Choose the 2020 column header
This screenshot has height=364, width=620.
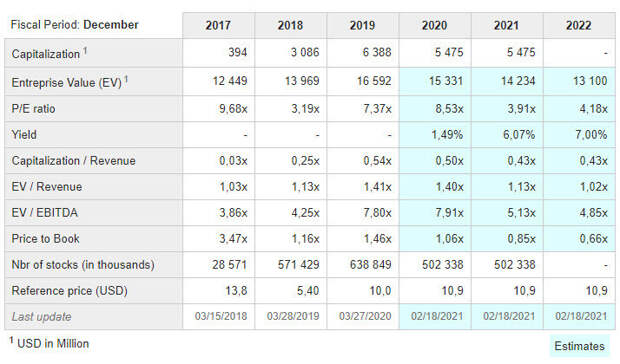[x=435, y=25]
